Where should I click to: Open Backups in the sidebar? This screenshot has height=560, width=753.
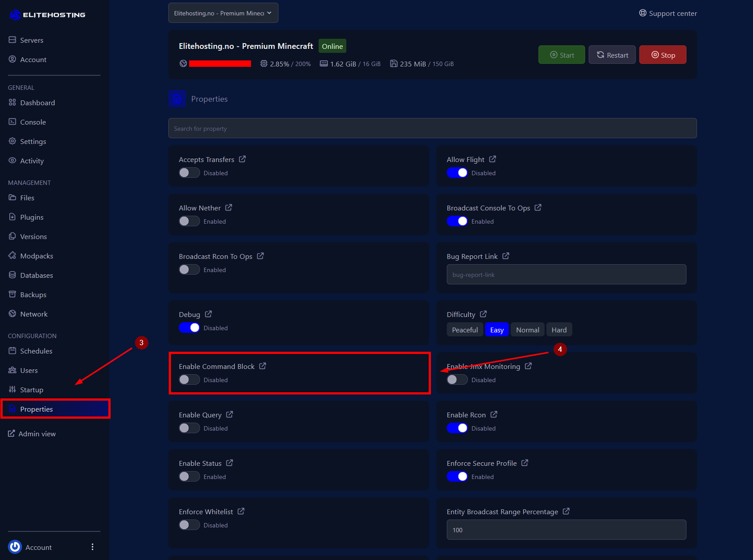(x=27, y=295)
